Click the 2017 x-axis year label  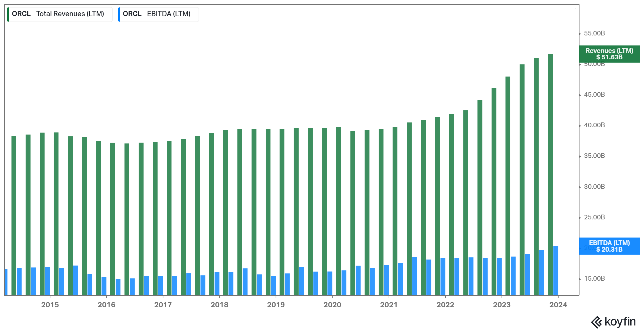click(163, 305)
